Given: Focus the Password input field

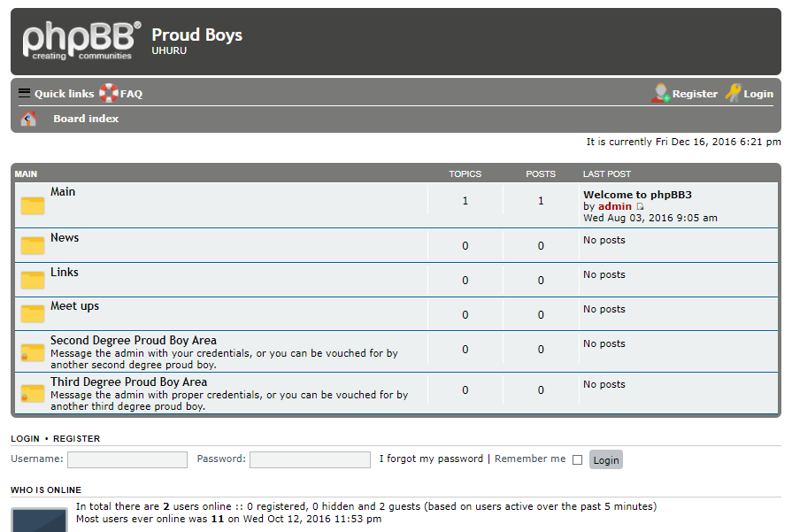Looking at the screenshot, I should pyautogui.click(x=310, y=459).
